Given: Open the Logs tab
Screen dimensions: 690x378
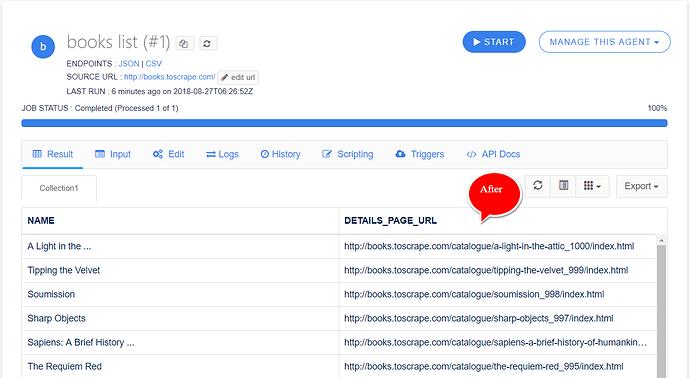Looking at the screenshot, I should pyautogui.click(x=222, y=154).
